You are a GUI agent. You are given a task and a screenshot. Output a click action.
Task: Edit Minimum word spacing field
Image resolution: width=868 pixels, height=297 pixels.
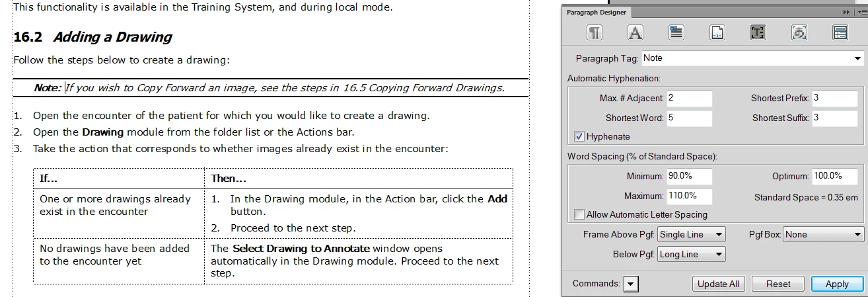tap(689, 177)
